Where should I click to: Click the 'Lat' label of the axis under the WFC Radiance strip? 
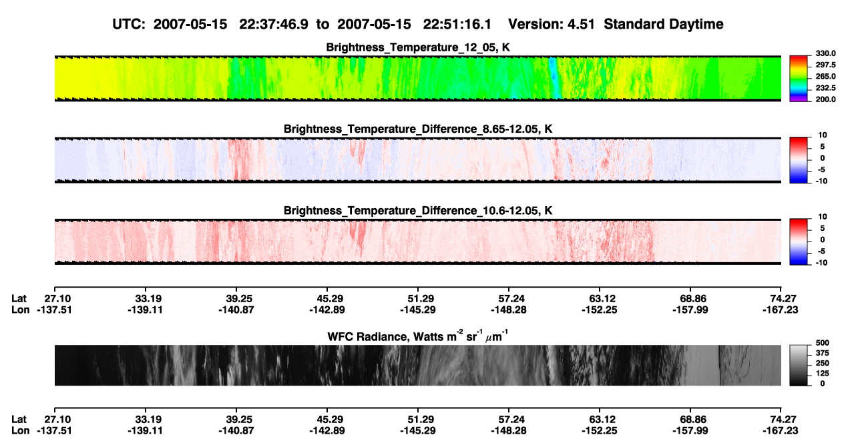19,419
